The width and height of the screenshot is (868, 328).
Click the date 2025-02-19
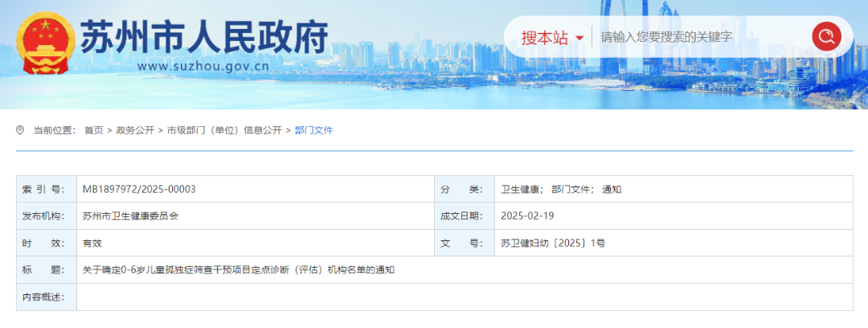527,215
